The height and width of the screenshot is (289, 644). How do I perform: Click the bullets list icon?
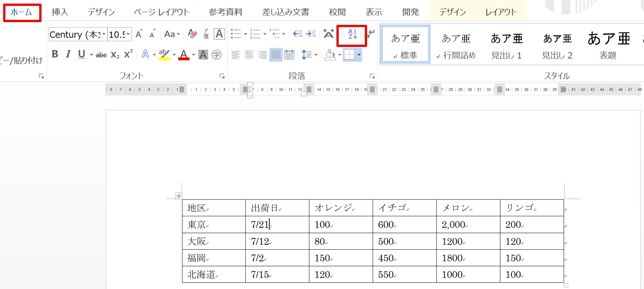pos(236,34)
